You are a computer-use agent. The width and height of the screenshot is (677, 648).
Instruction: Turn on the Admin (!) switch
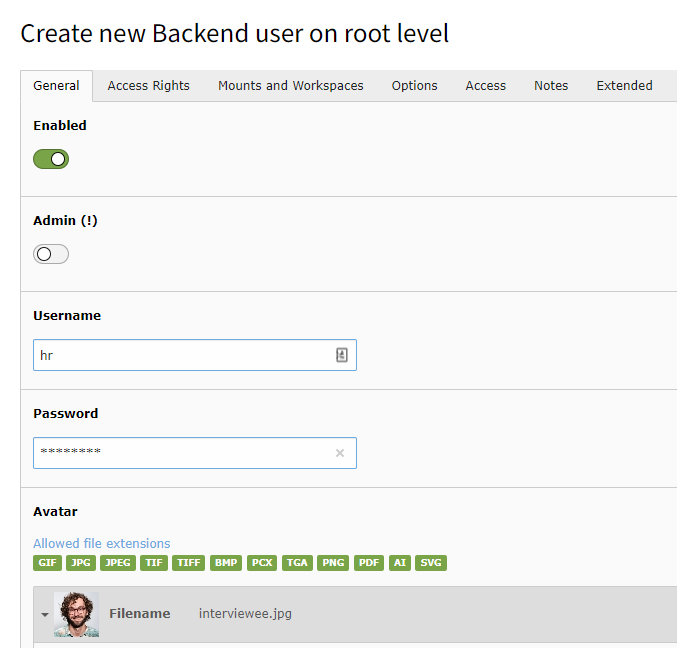[x=51, y=254]
